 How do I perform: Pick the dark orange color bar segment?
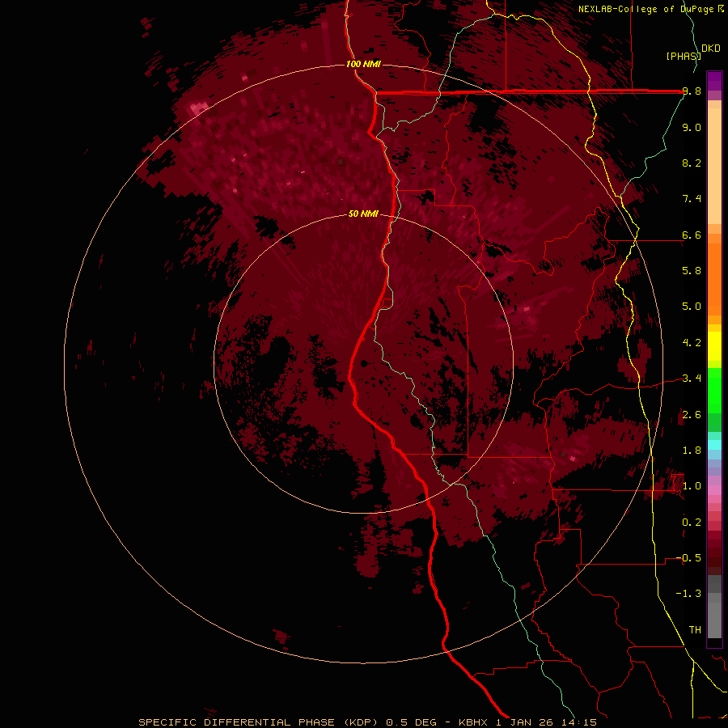(714, 279)
